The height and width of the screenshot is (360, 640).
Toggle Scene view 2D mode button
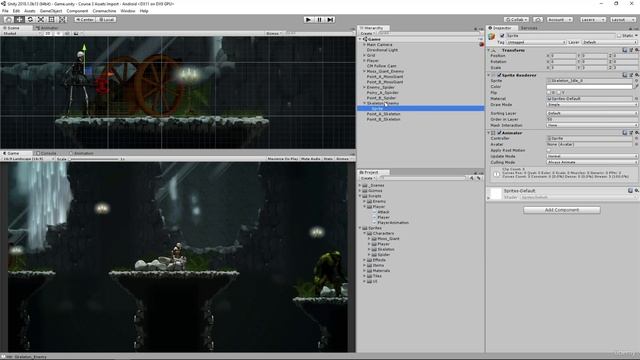coord(48,33)
